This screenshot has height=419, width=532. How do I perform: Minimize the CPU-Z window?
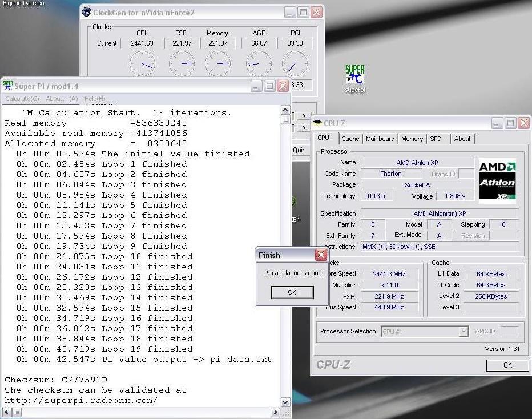[497, 123]
